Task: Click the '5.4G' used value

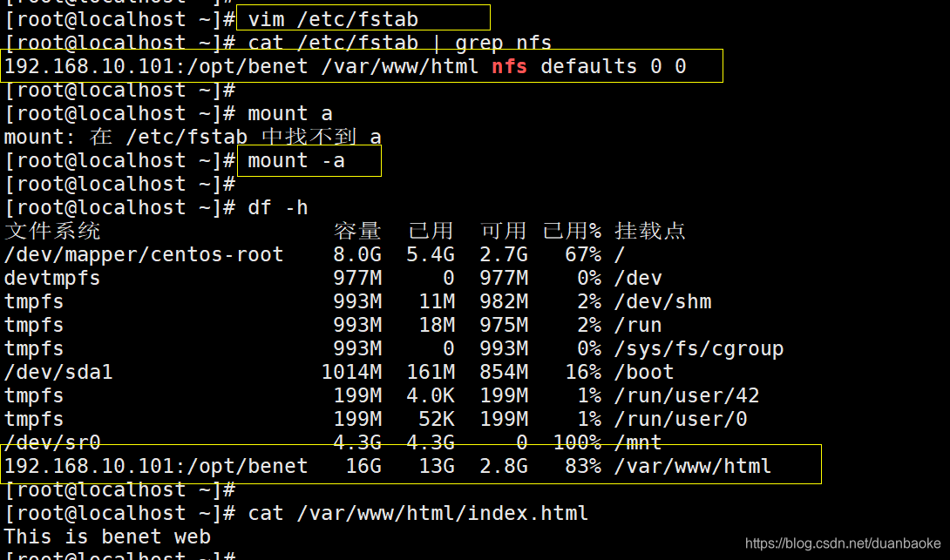Action: point(431,254)
